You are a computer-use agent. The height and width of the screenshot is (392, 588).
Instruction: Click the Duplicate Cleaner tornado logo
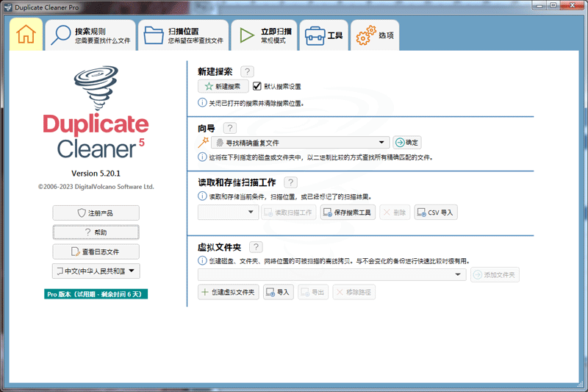(96, 88)
